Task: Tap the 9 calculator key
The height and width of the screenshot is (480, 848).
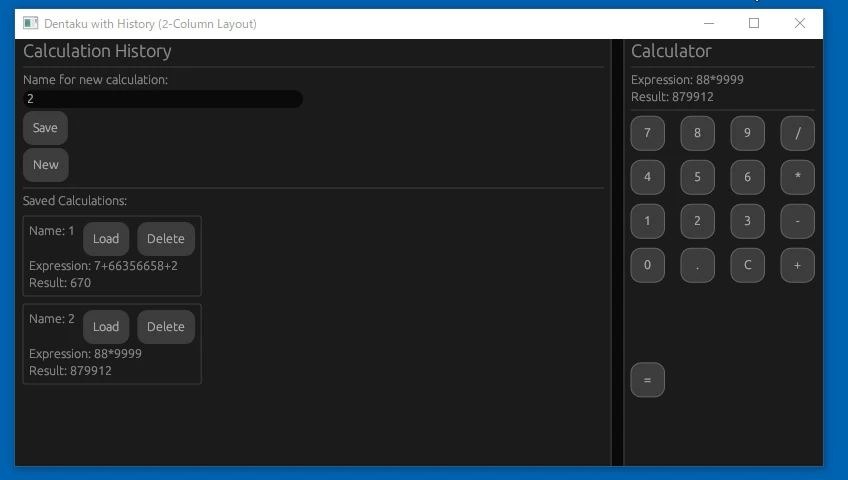Action: [x=747, y=133]
